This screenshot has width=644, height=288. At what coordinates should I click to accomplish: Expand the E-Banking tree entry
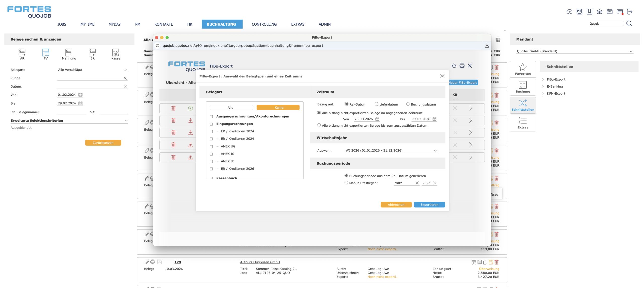tap(554, 86)
